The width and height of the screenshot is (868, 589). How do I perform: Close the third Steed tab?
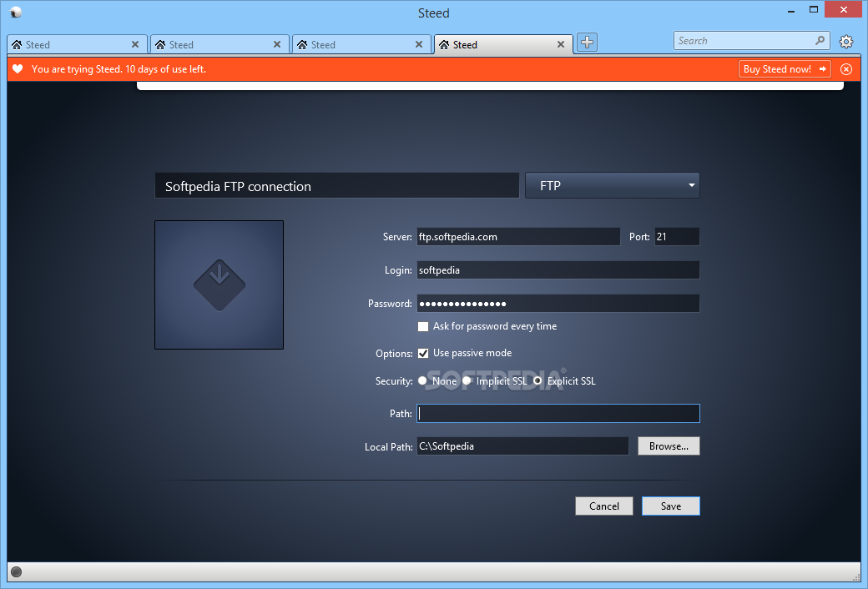tap(419, 44)
